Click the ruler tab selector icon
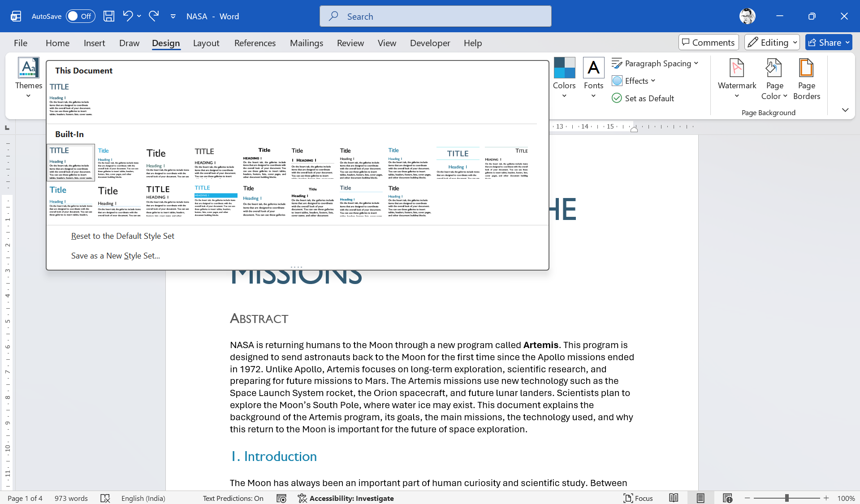860x504 pixels. click(7, 128)
